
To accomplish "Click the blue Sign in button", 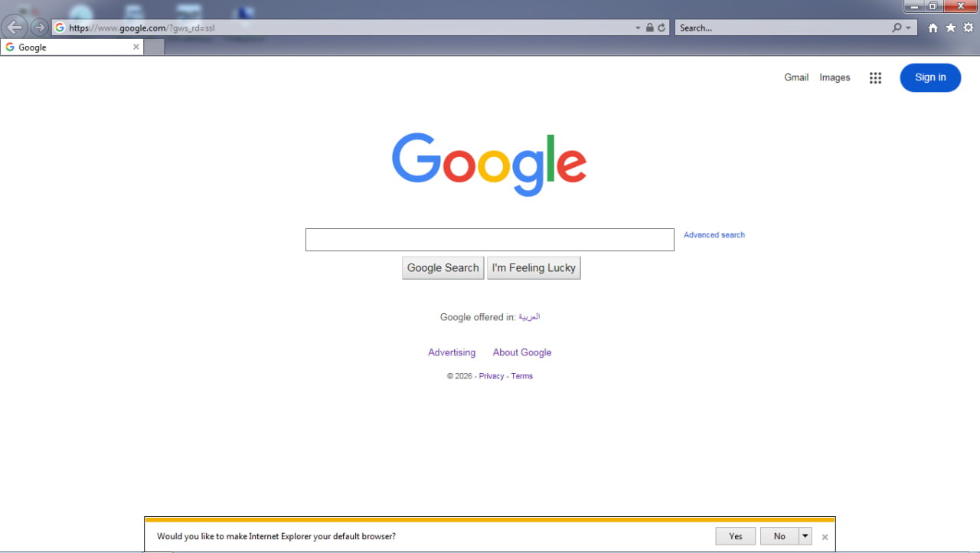I will point(930,77).
